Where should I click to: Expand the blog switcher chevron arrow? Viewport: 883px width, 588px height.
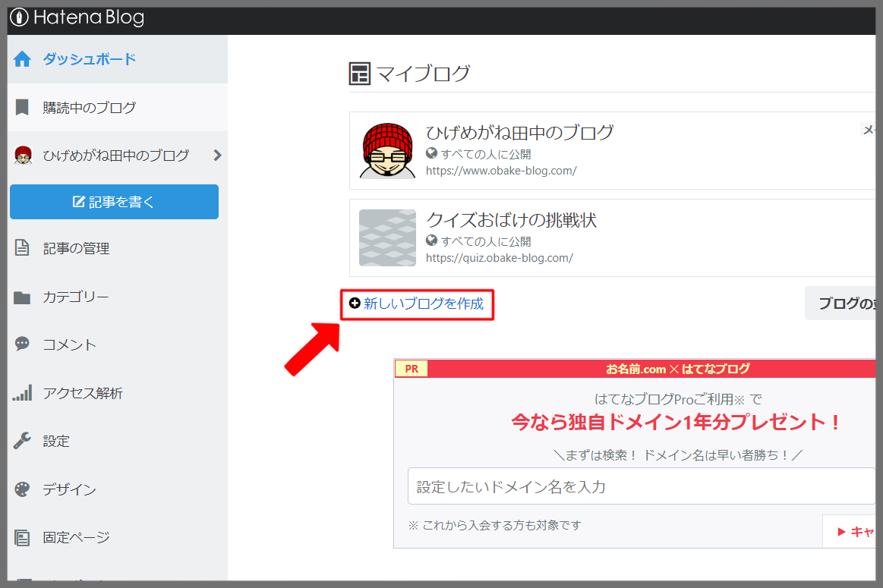217,156
